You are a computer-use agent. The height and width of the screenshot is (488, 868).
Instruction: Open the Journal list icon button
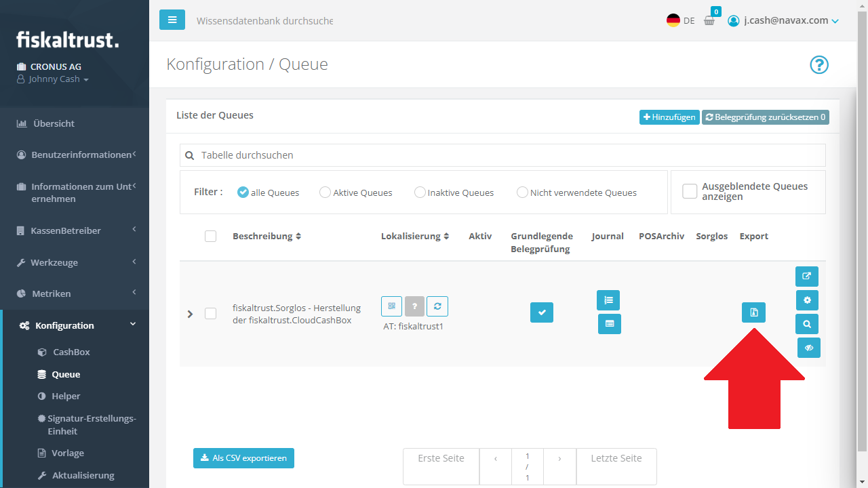608,300
